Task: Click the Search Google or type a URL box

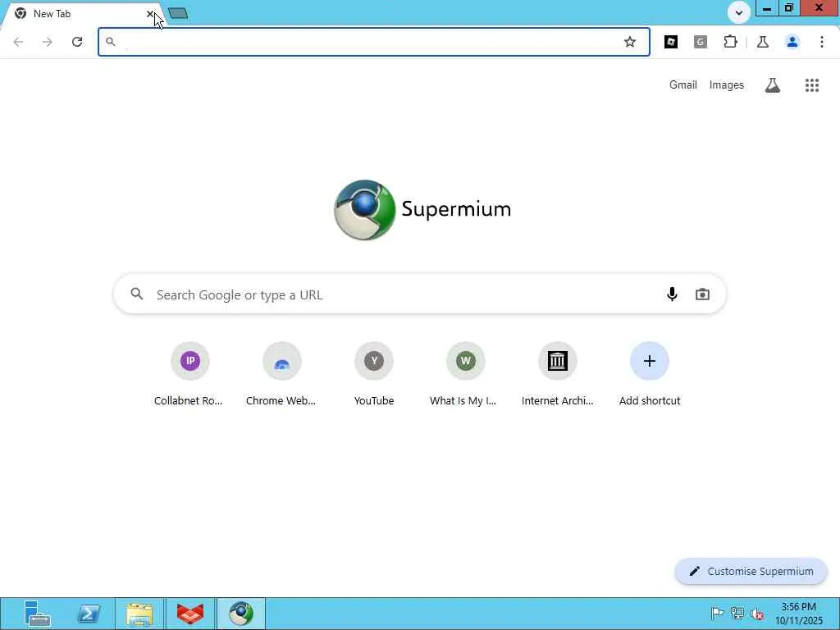Action: click(x=420, y=294)
